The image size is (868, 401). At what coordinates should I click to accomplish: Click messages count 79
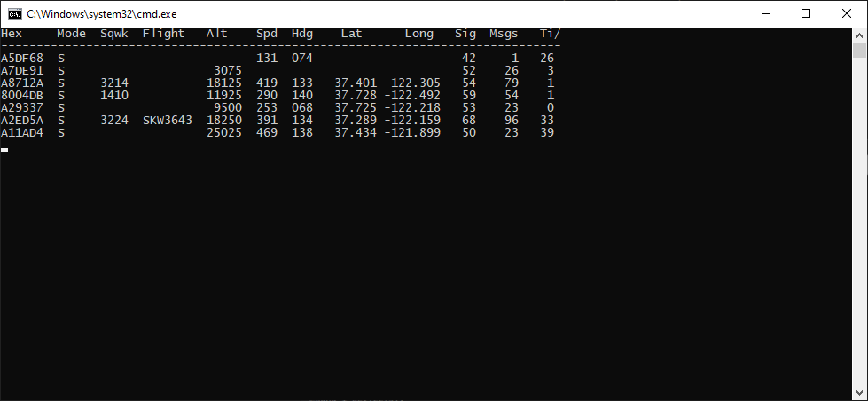512,83
